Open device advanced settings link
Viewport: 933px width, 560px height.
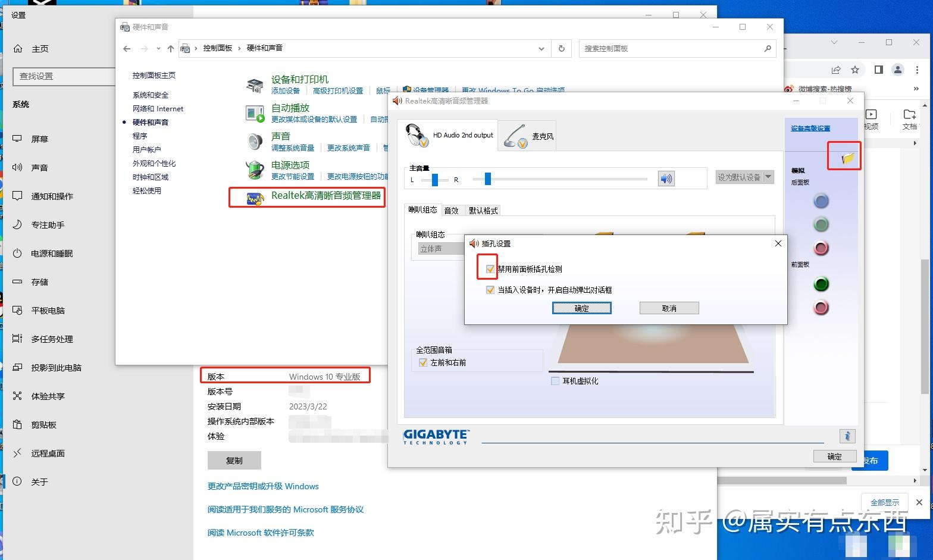pyautogui.click(x=810, y=129)
